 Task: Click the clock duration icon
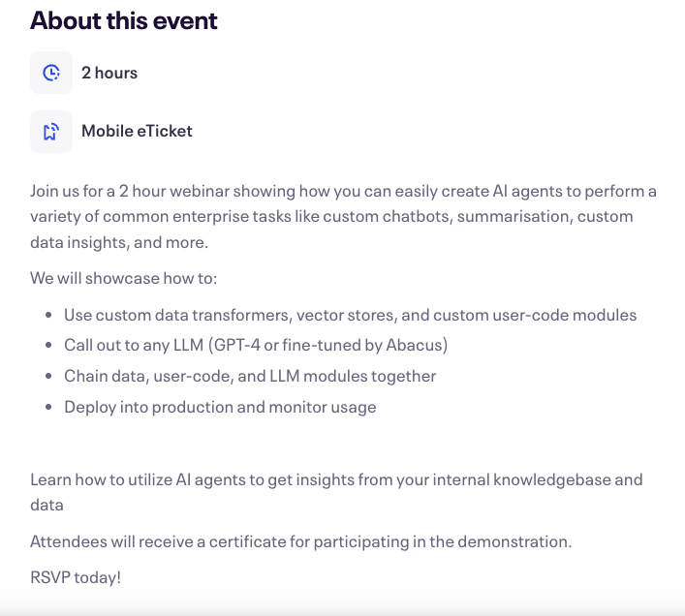pyautogui.click(x=51, y=73)
